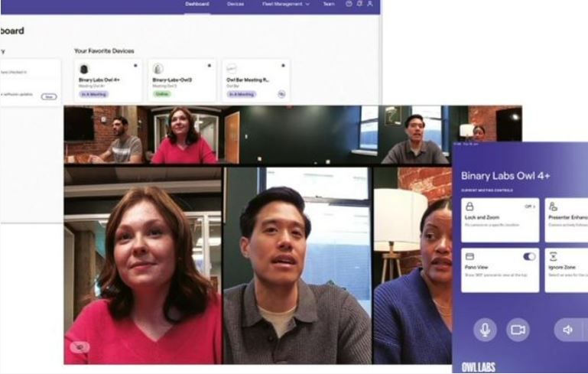The image size is (588, 374).
Task: Toggle the Pano View switch
Action: (x=529, y=256)
